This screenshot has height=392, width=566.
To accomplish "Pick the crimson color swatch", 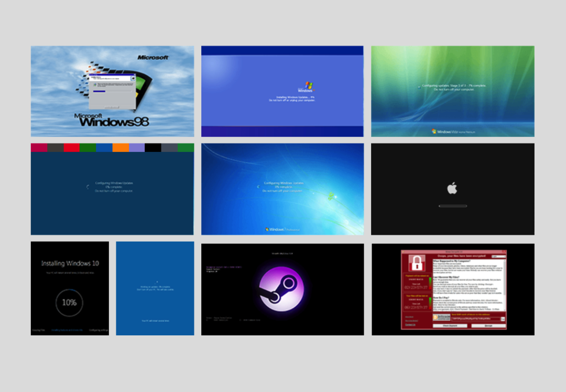I will (x=39, y=148).
